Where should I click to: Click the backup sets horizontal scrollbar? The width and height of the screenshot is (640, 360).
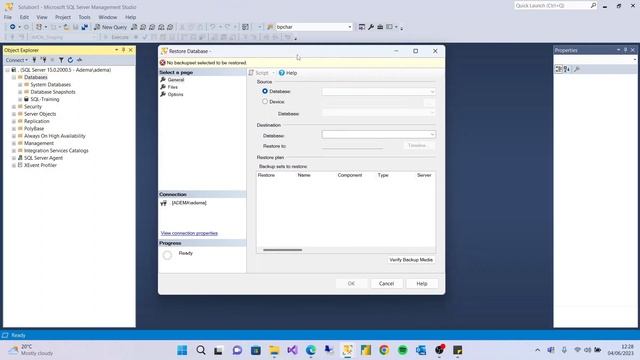coord(282,250)
